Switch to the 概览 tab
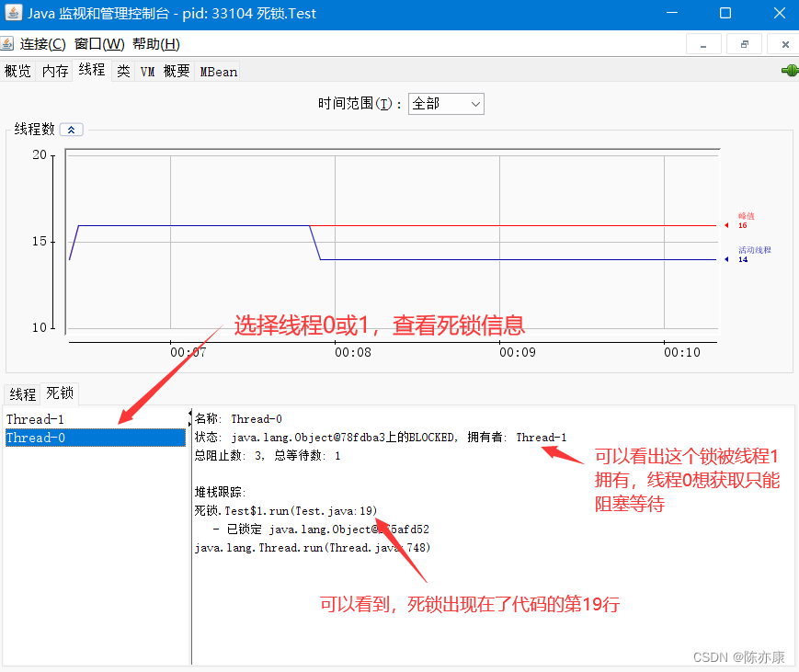The width and height of the screenshot is (799, 672). pyautogui.click(x=17, y=72)
